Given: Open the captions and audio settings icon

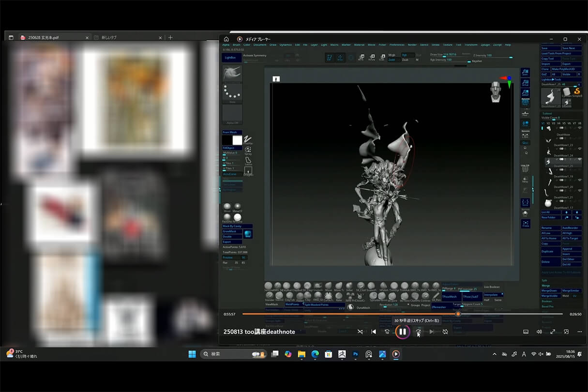Looking at the screenshot, I should point(526,332).
